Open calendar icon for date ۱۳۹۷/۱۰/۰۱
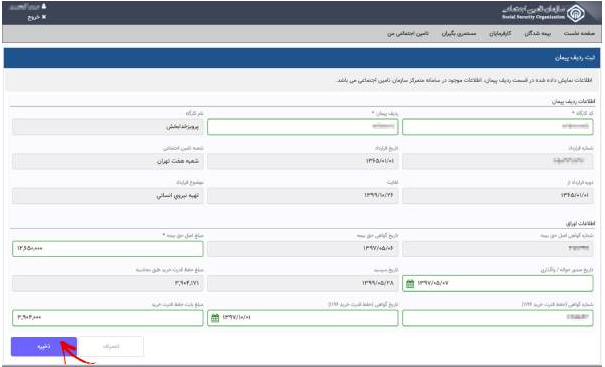Screen dimensions: 605x367 click(215, 318)
